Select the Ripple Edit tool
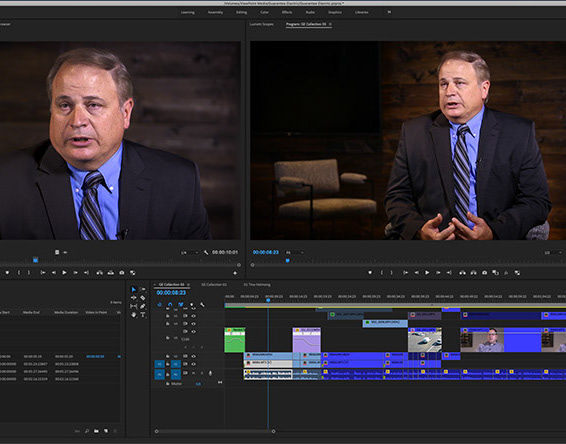 tap(134, 298)
